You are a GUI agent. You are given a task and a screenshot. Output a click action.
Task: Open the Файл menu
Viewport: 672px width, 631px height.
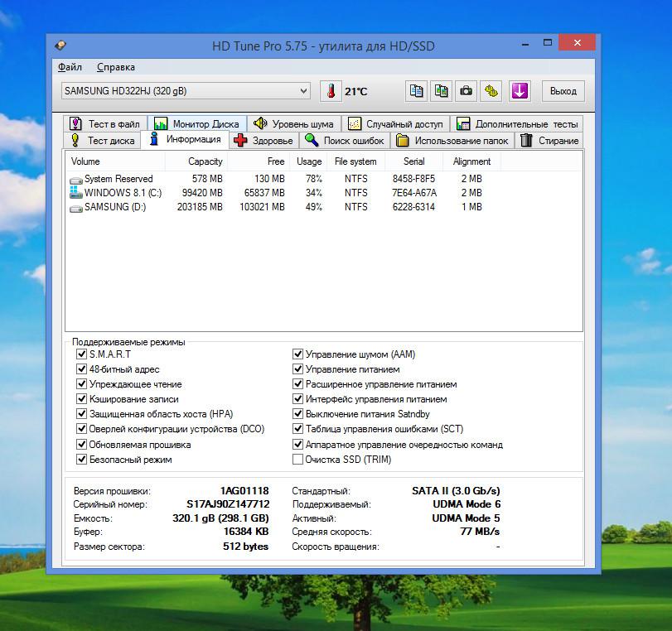(70, 67)
